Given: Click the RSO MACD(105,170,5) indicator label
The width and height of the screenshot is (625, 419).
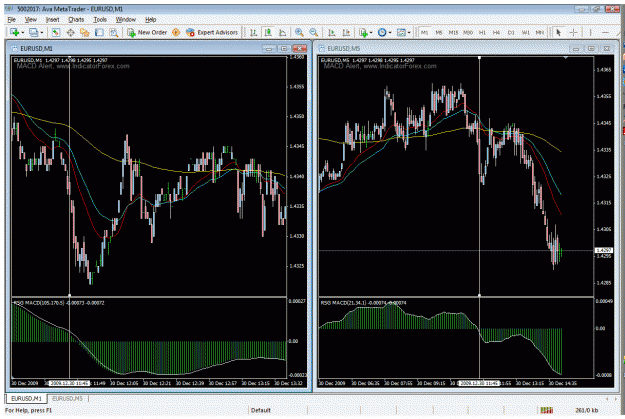Looking at the screenshot, I should coord(59,303).
